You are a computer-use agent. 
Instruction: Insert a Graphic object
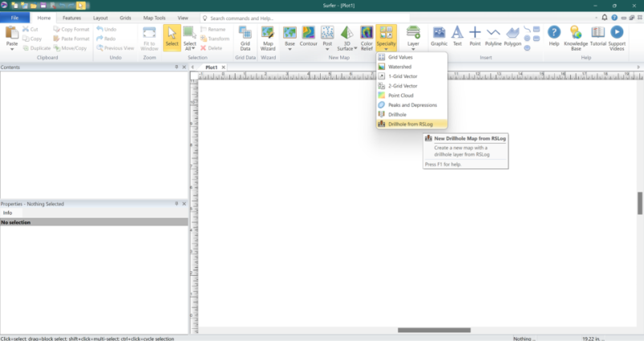[x=439, y=36]
